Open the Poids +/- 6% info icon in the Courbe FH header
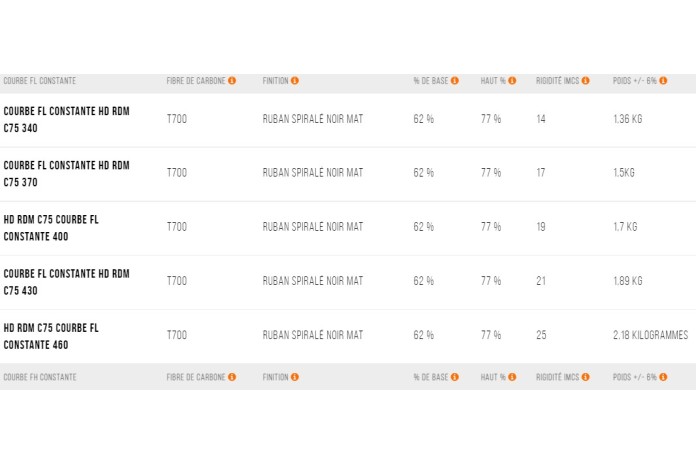 pos(663,377)
